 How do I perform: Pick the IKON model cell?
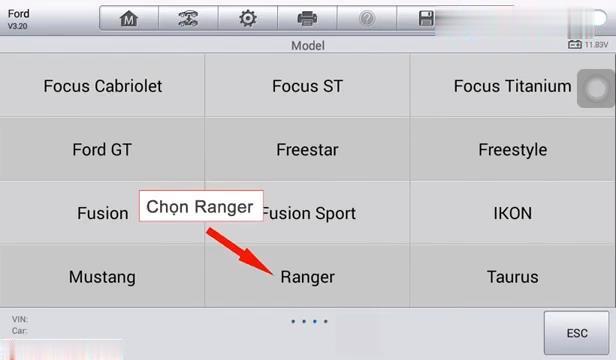pyautogui.click(x=512, y=213)
